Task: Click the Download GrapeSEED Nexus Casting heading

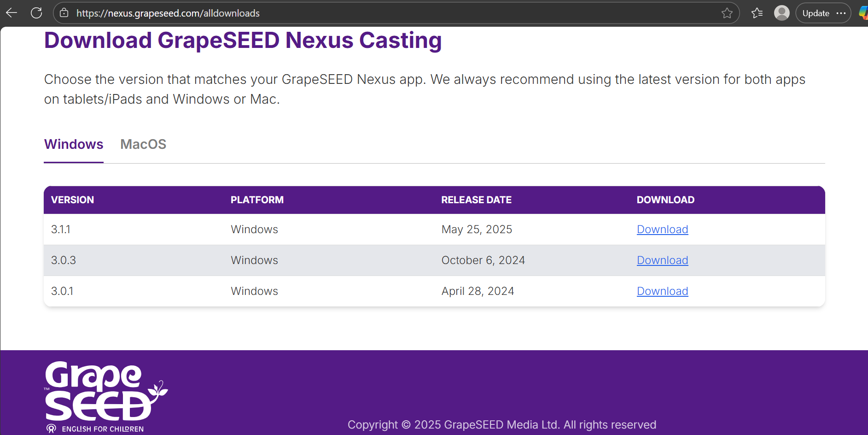Action: 243,40
